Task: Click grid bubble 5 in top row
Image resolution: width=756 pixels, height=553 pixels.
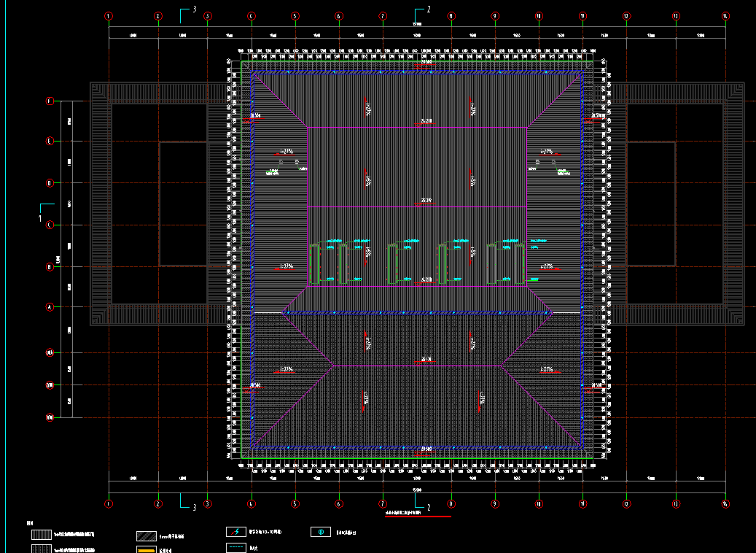Action: click(x=295, y=15)
